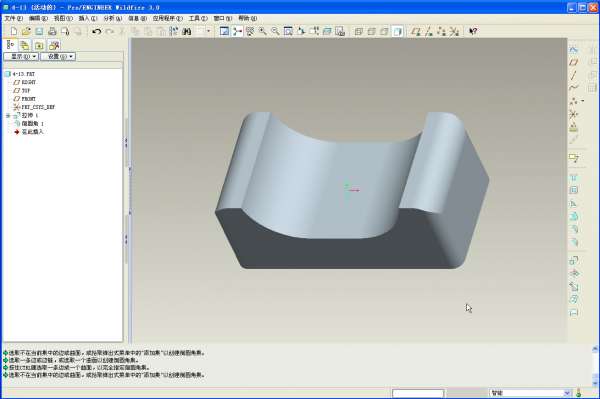
Task: Switch to hidden line display mode
Action: click(x=372, y=31)
